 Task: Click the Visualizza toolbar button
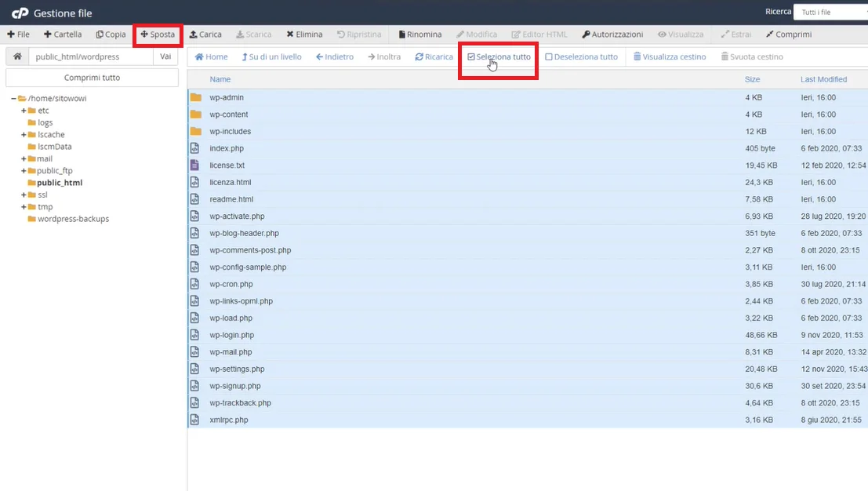click(x=681, y=35)
